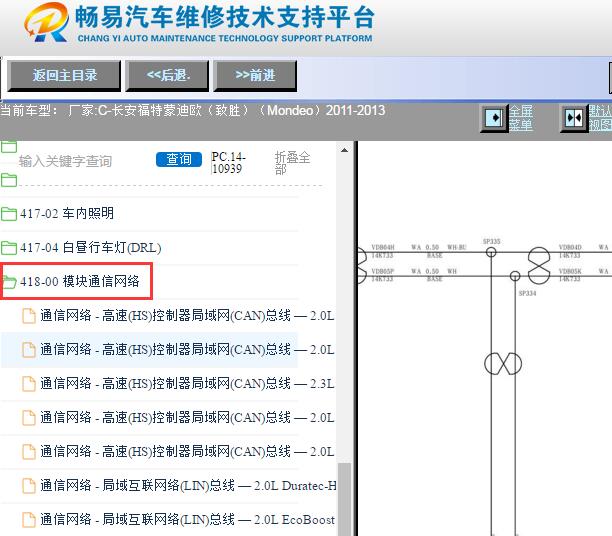The height and width of the screenshot is (536, 612).
Task: Click the 查询 search button
Action: tap(179, 159)
